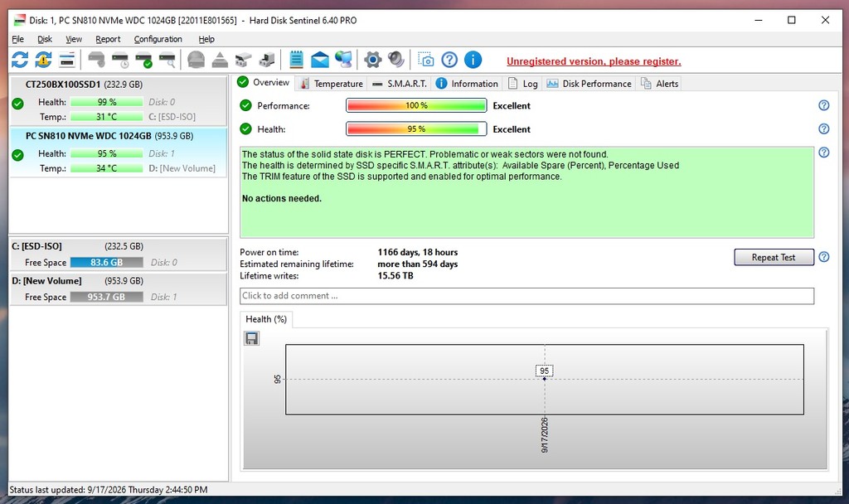
Task: Click the "No actions needed." text
Action: (282, 199)
